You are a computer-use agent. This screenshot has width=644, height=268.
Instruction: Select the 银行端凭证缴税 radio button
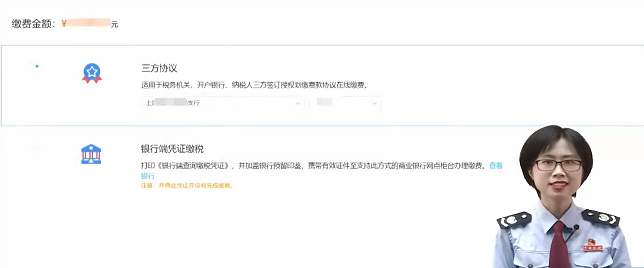pyautogui.click(x=36, y=147)
